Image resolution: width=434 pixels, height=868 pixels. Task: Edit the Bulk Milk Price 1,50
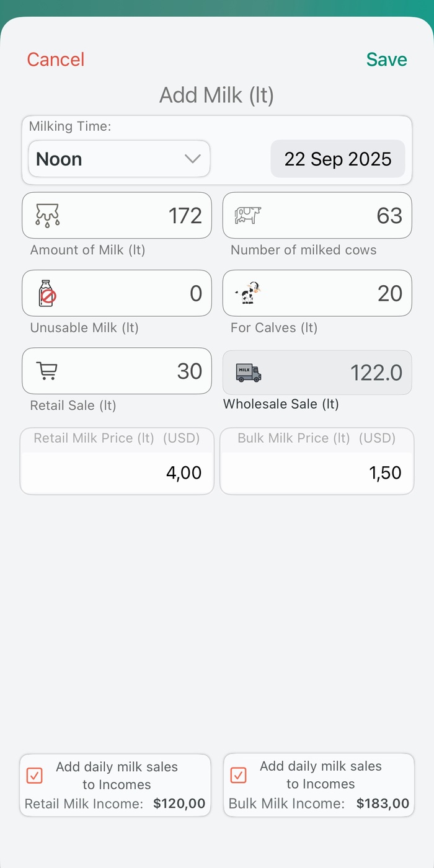point(317,472)
